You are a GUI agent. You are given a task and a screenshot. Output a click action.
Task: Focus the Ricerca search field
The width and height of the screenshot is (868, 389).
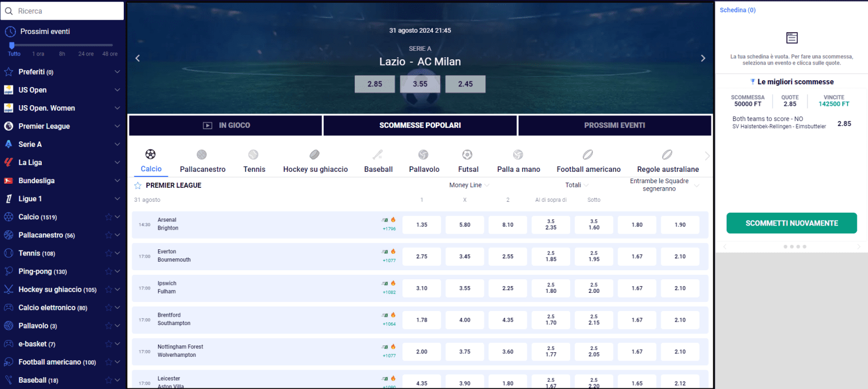63,11
